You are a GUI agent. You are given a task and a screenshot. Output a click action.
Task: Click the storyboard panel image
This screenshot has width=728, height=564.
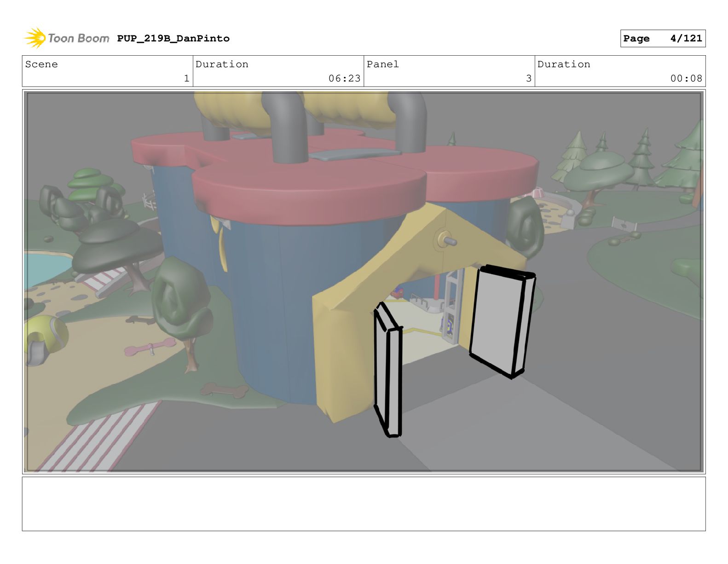(x=364, y=282)
